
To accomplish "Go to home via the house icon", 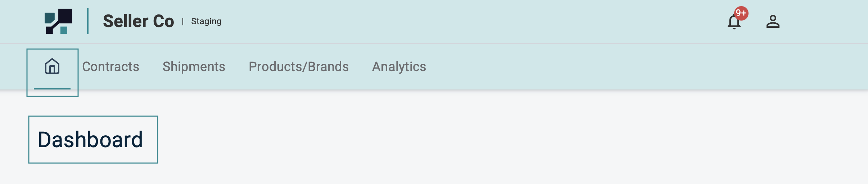I will click(x=52, y=66).
